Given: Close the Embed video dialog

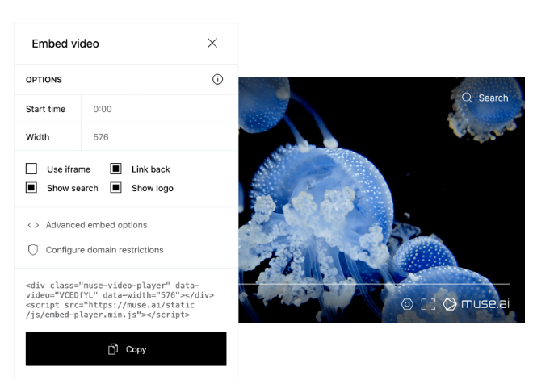Looking at the screenshot, I should pyautogui.click(x=212, y=43).
